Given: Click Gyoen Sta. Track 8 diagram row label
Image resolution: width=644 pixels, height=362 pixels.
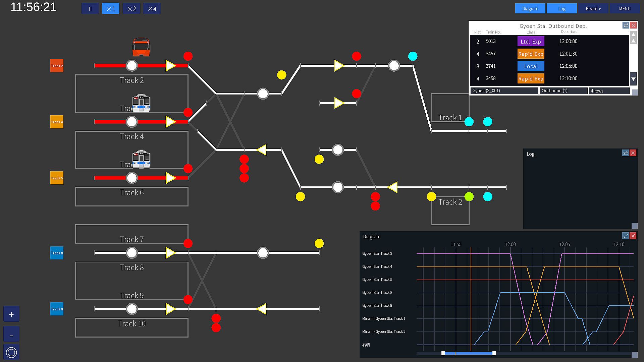Looking at the screenshot, I should click(x=377, y=293).
